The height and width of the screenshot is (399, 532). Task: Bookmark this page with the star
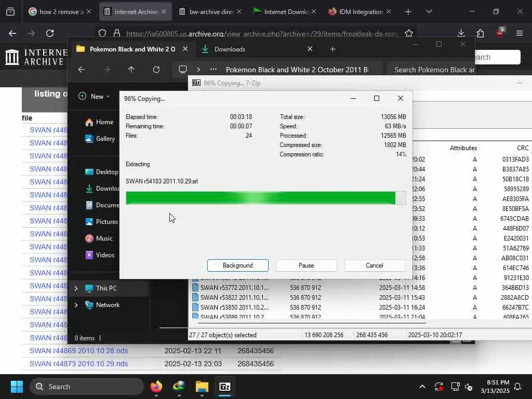408,33
